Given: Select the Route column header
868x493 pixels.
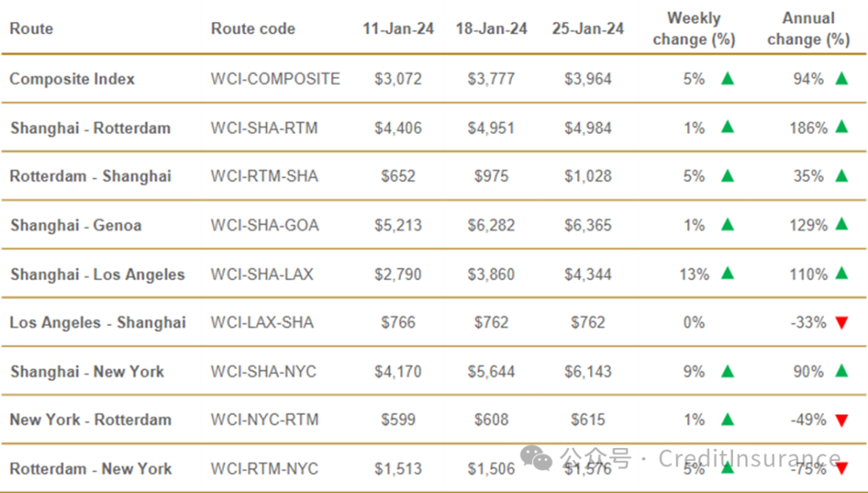Looking at the screenshot, I should tap(31, 29).
